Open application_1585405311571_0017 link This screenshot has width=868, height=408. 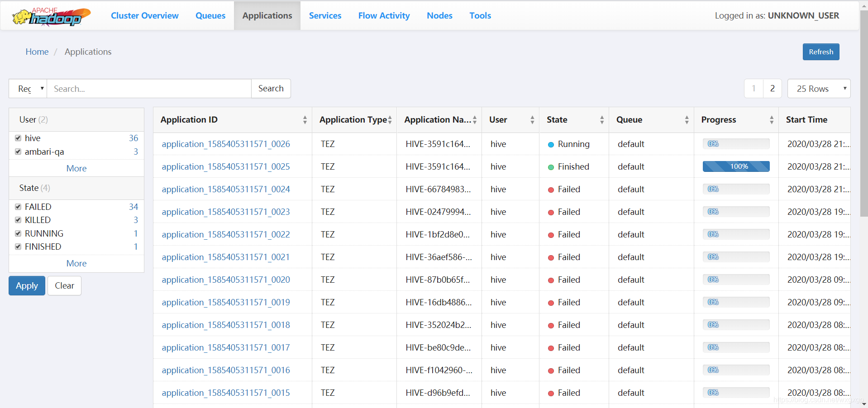click(x=226, y=348)
